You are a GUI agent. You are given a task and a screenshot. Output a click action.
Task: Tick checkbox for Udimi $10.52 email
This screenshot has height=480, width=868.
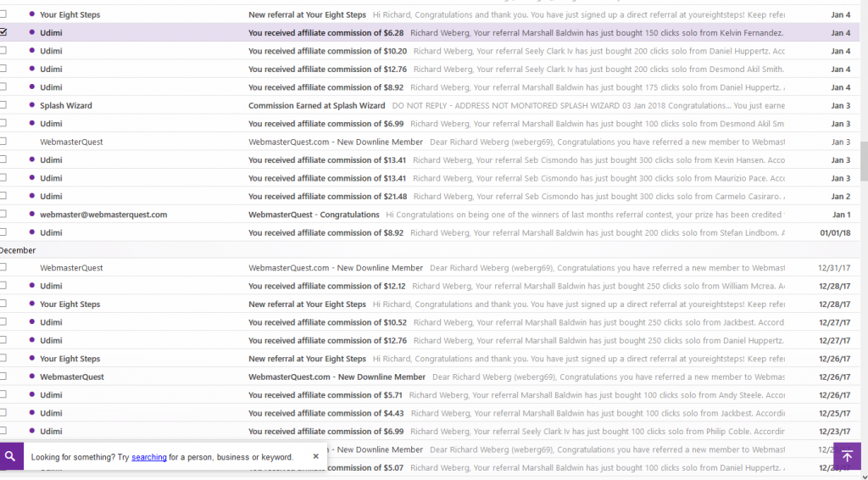(3, 321)
